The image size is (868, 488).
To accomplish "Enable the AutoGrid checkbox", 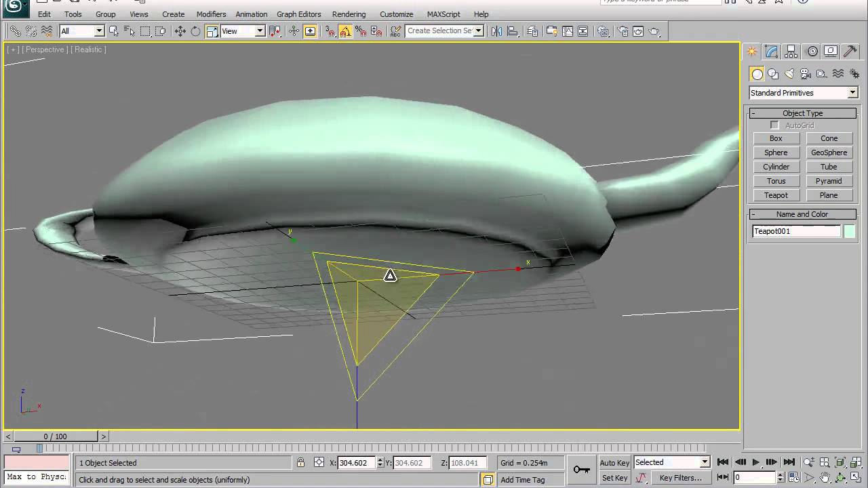I will [x=774, y=125].
